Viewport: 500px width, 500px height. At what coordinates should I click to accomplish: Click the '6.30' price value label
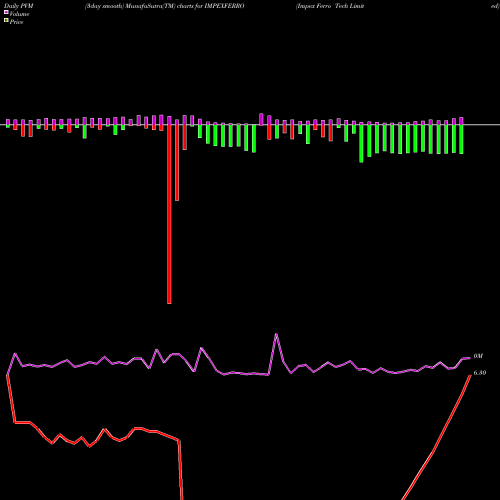[480, 373]
